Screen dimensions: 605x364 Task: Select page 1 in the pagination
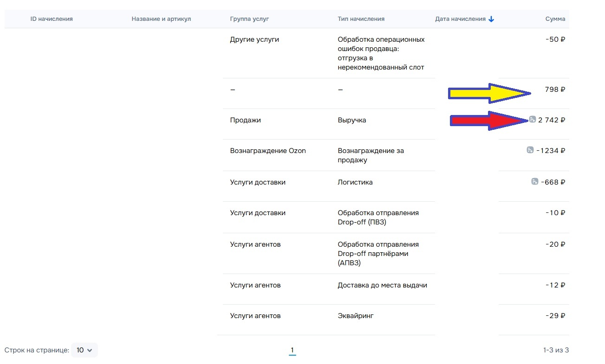292,350
